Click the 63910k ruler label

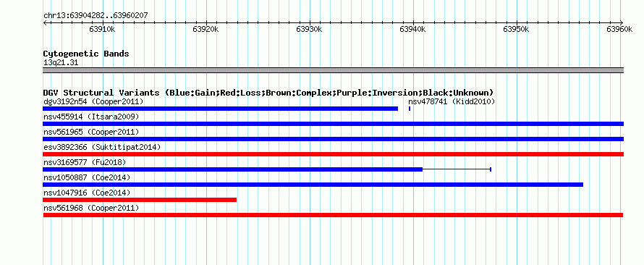[102, 30]
